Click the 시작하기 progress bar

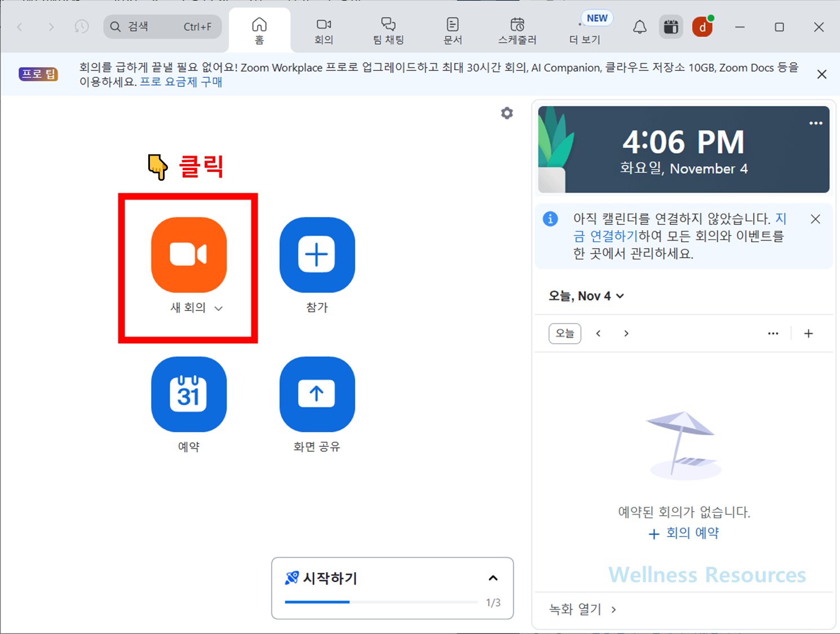[x=381, y=602]
